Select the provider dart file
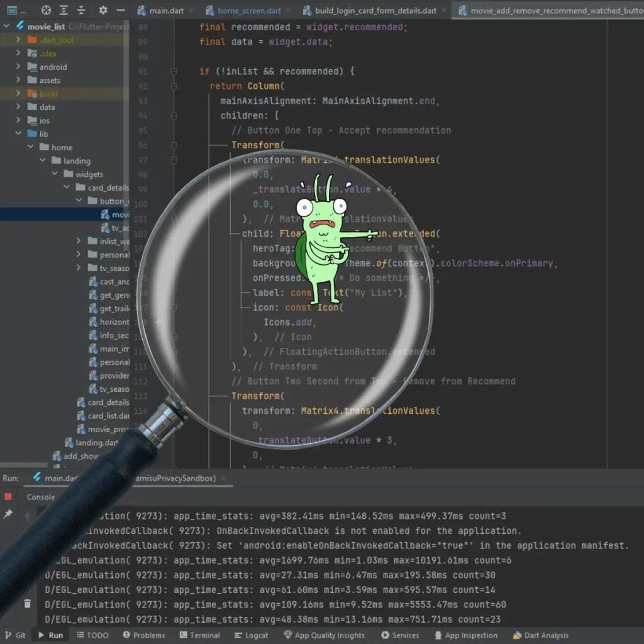Screen dimensions: 644x644 tap(109, 375)
